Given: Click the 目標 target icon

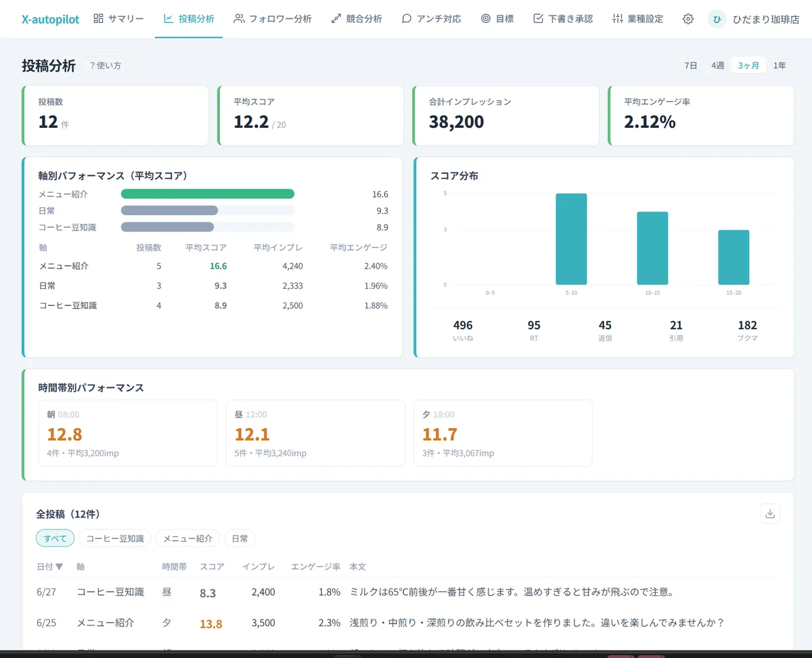Looking at the screenshot, I should pyautogui.click(x=486, y=19).
